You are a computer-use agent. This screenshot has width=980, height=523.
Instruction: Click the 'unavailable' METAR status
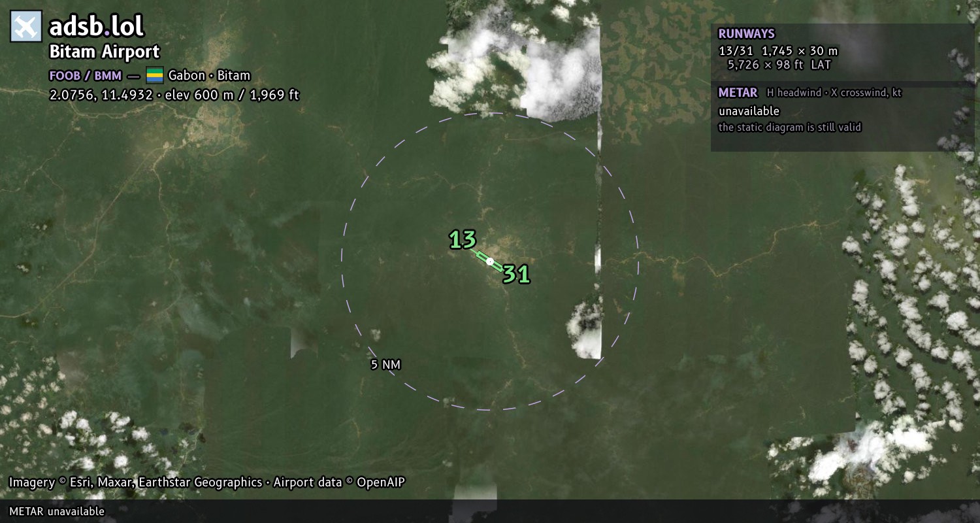[x=749, y=111]
